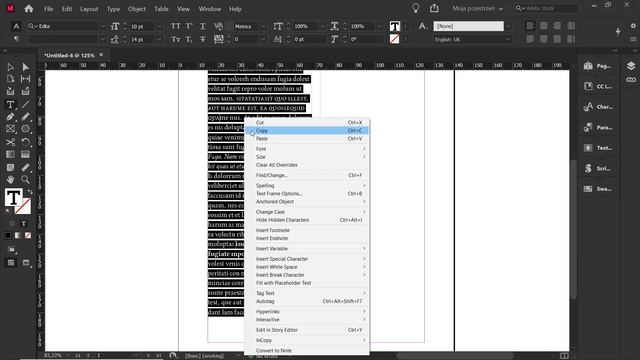Choose Copy from the context menu
The width and height of the screenshot is (640, 360).
[x=307, y=131]
